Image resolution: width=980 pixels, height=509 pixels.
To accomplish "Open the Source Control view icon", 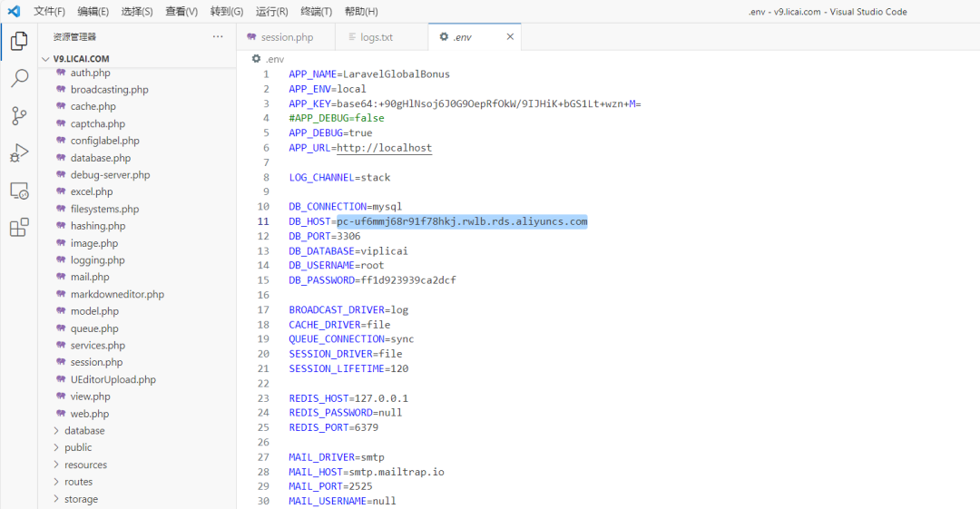I will tap(19, 116).
